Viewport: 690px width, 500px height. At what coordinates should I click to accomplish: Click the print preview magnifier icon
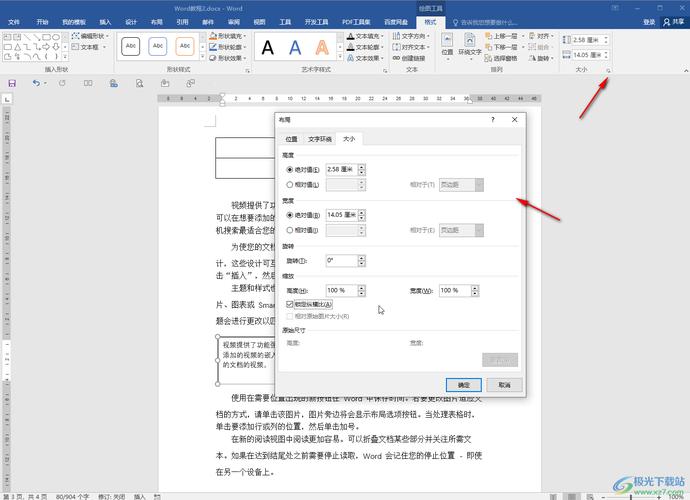click(x=139, y=83)
